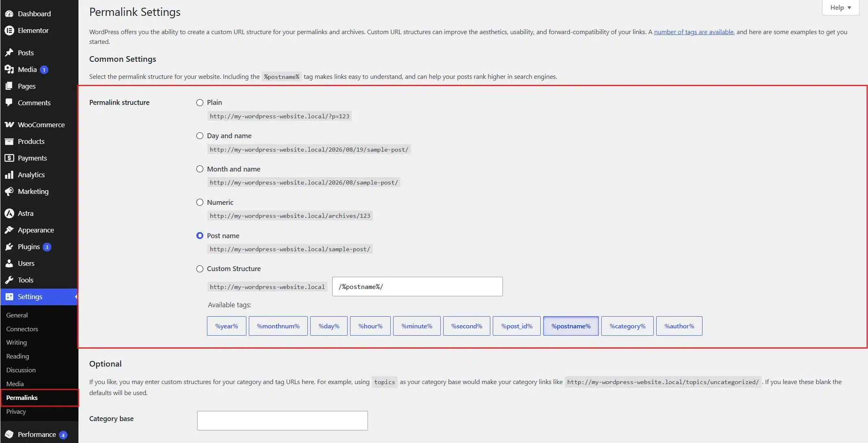The image size is (868, 443).
Task: Select the Post name radio button
Action: (200, 236)
